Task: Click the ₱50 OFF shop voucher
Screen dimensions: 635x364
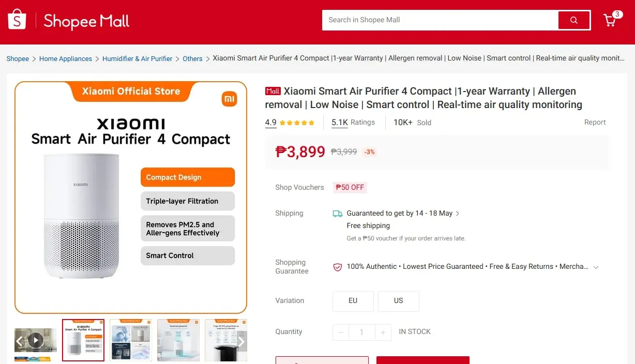Action: [x=350, y=188]
